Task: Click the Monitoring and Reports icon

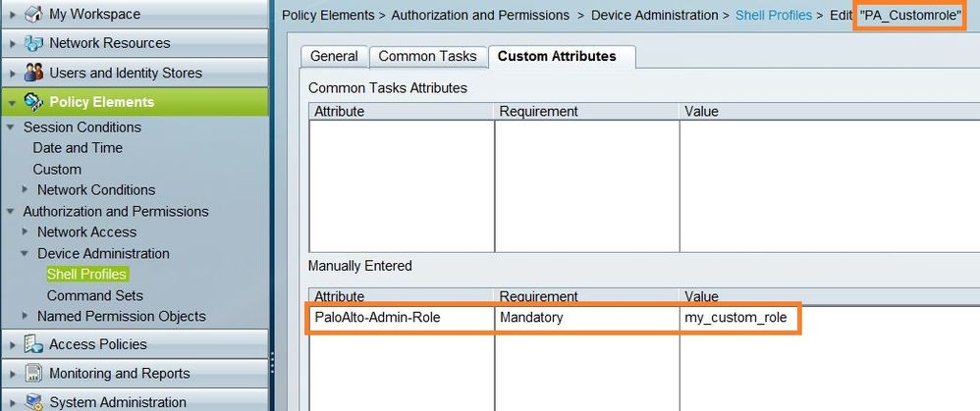Action: 34,374
